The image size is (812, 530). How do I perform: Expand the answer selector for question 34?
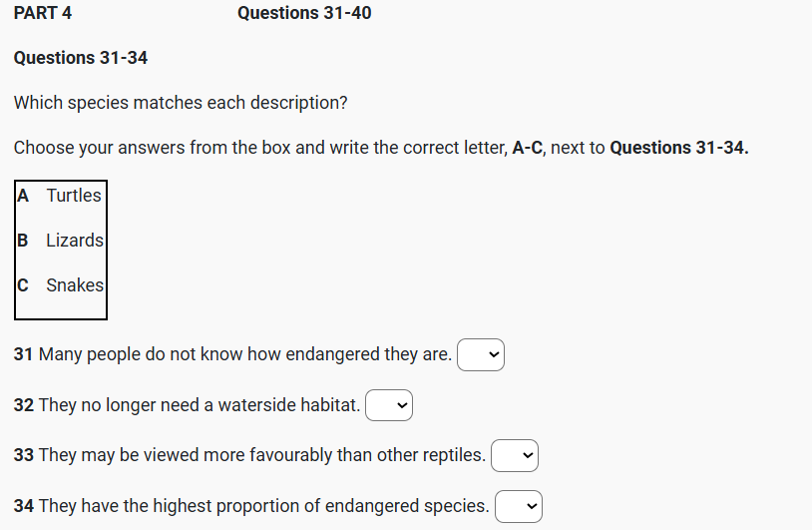point(519,506)
